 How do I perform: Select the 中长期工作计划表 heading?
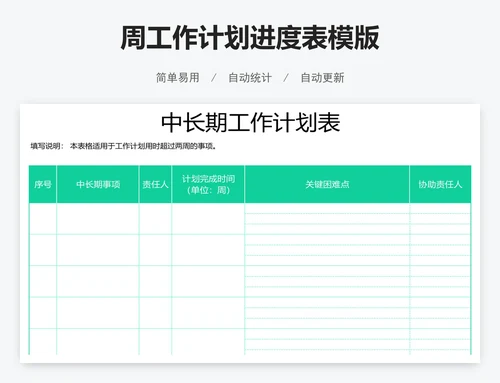tap(250, 123)
